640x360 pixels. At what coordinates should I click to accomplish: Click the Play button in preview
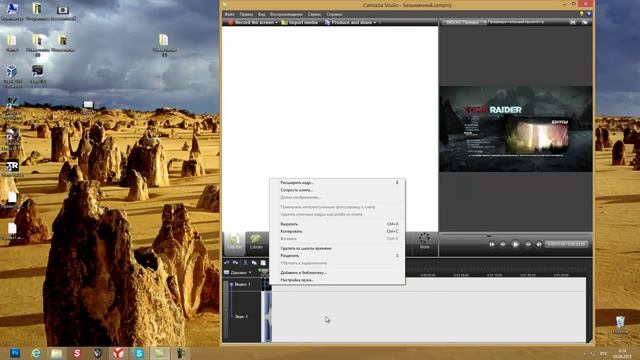coord(516,244)
